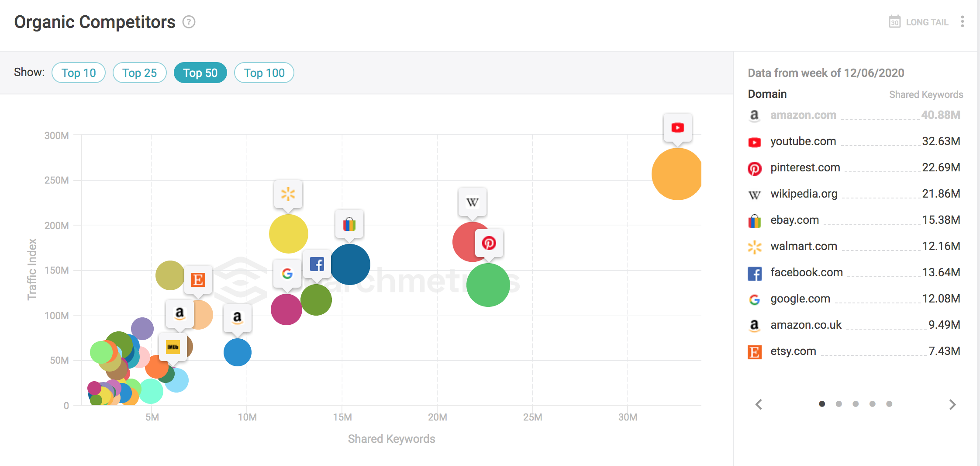Select the eBay icon in domain list
The height and width of the screenshot is (466, 980).
pyautogui.click(x=754, y=221)
